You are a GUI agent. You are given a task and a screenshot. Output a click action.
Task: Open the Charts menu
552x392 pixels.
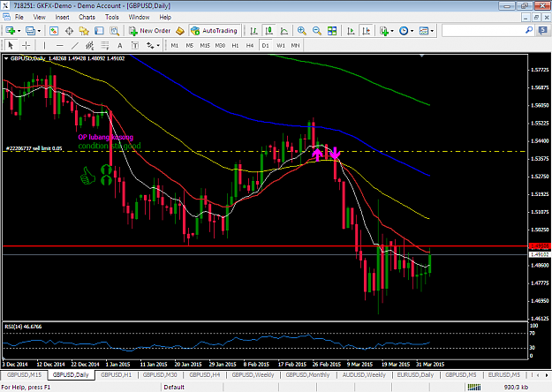87,17
